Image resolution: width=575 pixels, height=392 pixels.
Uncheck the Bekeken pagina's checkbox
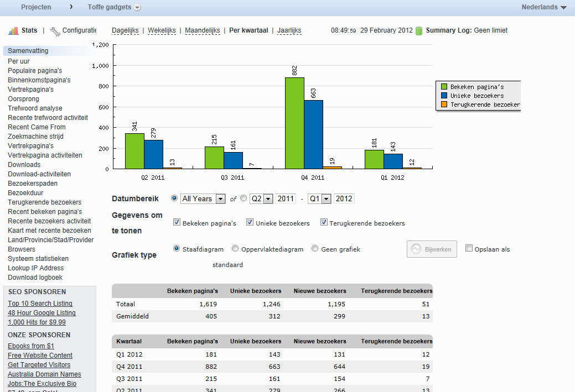(x=177, y=222)
